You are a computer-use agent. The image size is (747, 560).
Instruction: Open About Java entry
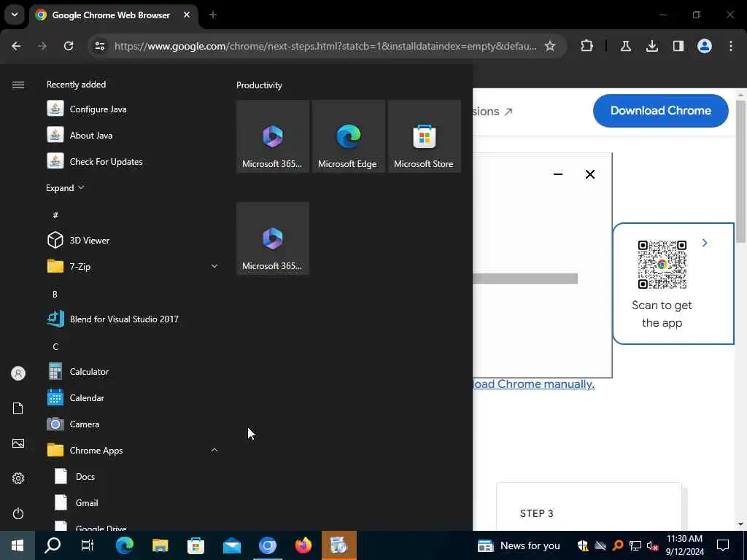tap(132, 135)
